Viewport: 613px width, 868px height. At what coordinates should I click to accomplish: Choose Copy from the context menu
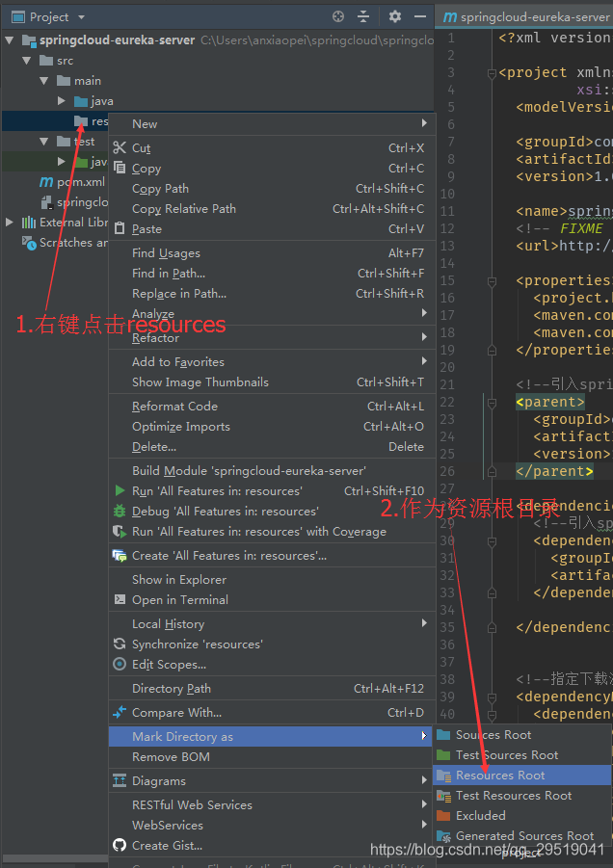pyautogui.click(x=273, y=169)
